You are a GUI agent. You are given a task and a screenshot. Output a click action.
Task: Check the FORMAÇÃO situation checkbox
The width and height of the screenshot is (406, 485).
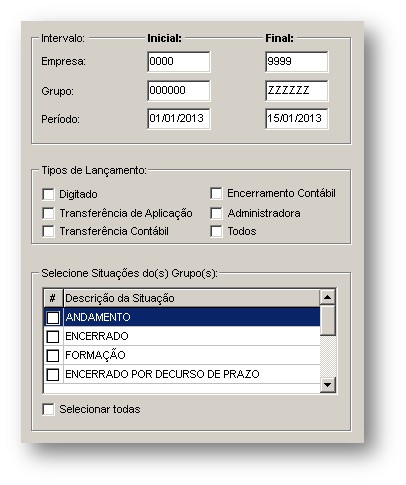point(53,356)
